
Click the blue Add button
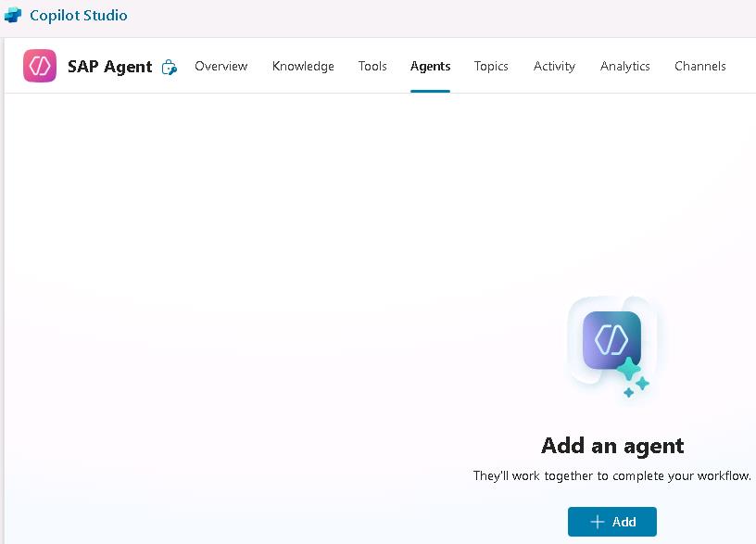pos(611,522)
